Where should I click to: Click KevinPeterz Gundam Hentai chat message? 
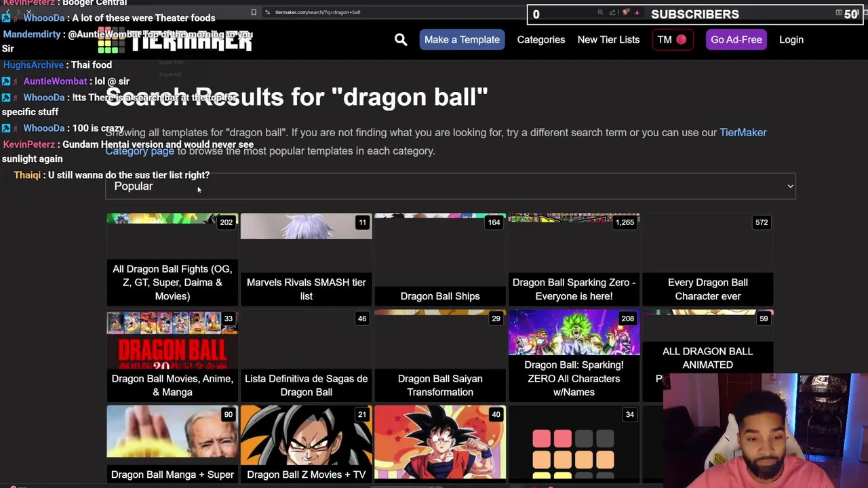click(x=128, y=152)
